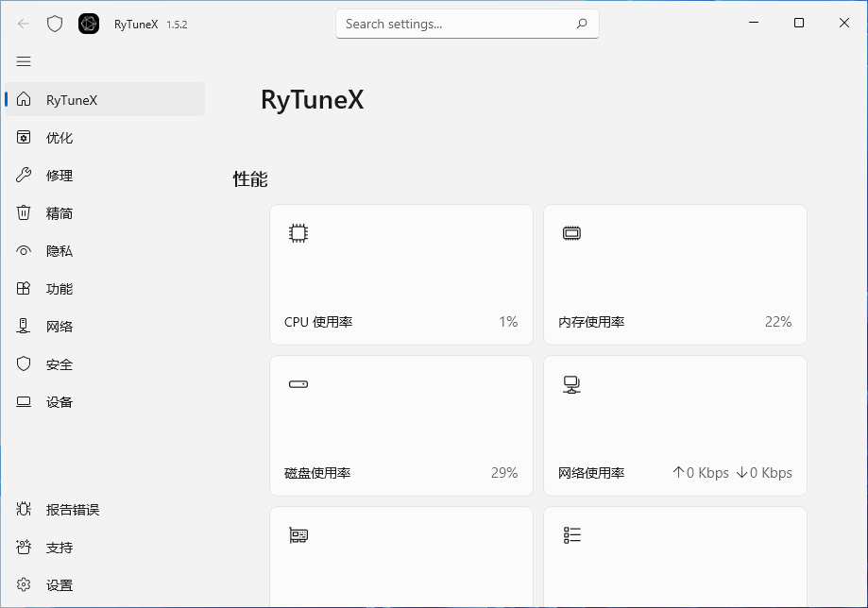The width and height of the screenshot is (868, 608).
Task: Click the 网络使用率 (Network Usage) card
Action: (x=674, y=425)
